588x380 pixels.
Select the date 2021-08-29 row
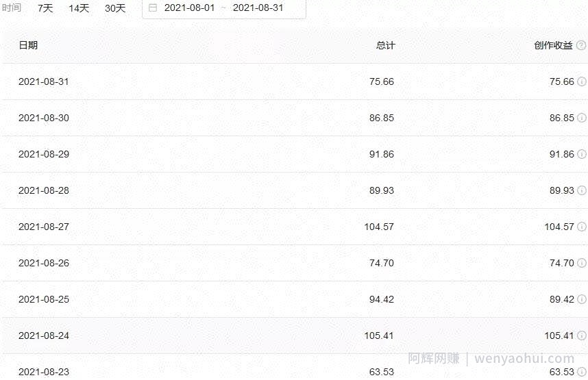(294, 154)
